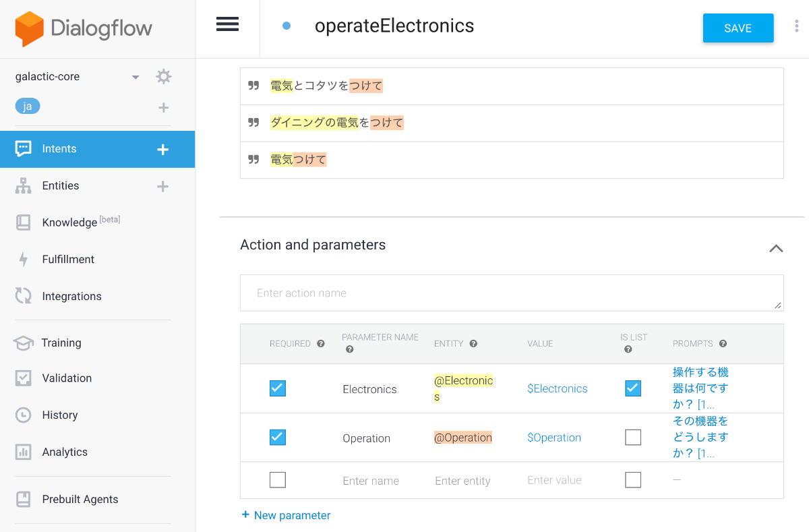Show help for PARAMETER NAME column

[349, 350]
